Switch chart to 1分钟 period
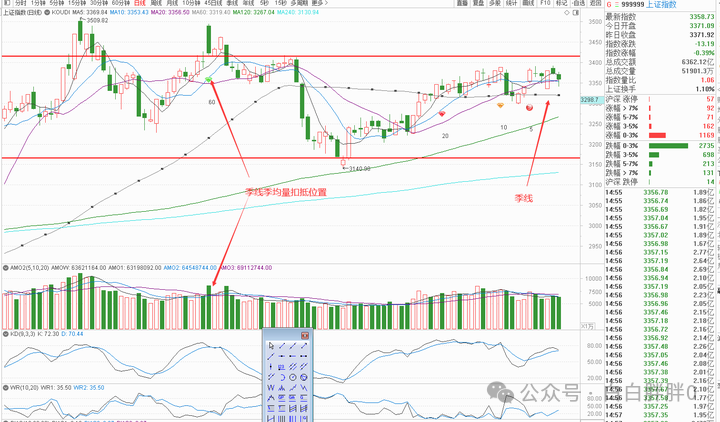The image size is (720, 422). pyautogui.click(x=38, y=3)
